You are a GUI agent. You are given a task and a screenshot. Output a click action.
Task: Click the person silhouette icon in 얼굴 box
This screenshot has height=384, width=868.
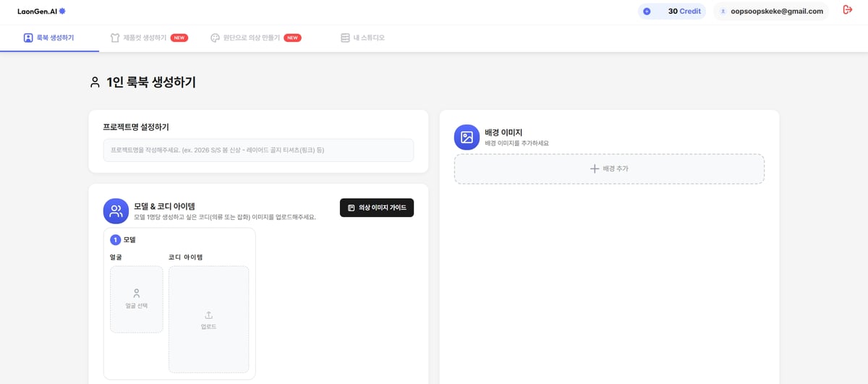pos(137,294)
